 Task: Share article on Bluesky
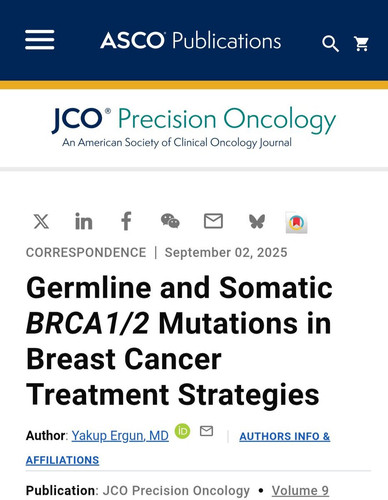click(x=257, y=221)
